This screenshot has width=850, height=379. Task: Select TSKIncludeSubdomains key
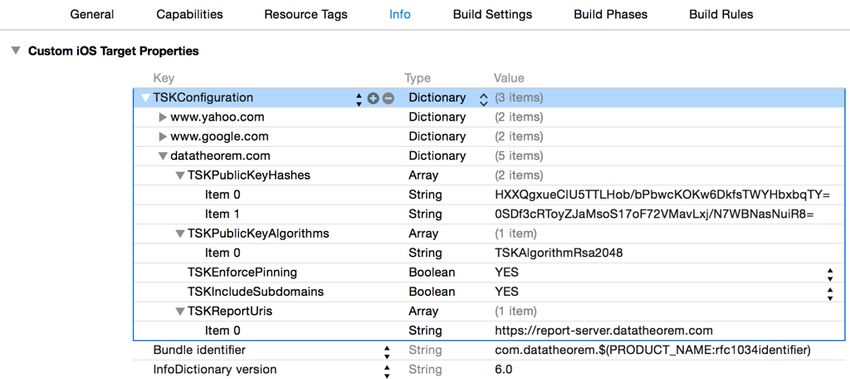[256, 292]
